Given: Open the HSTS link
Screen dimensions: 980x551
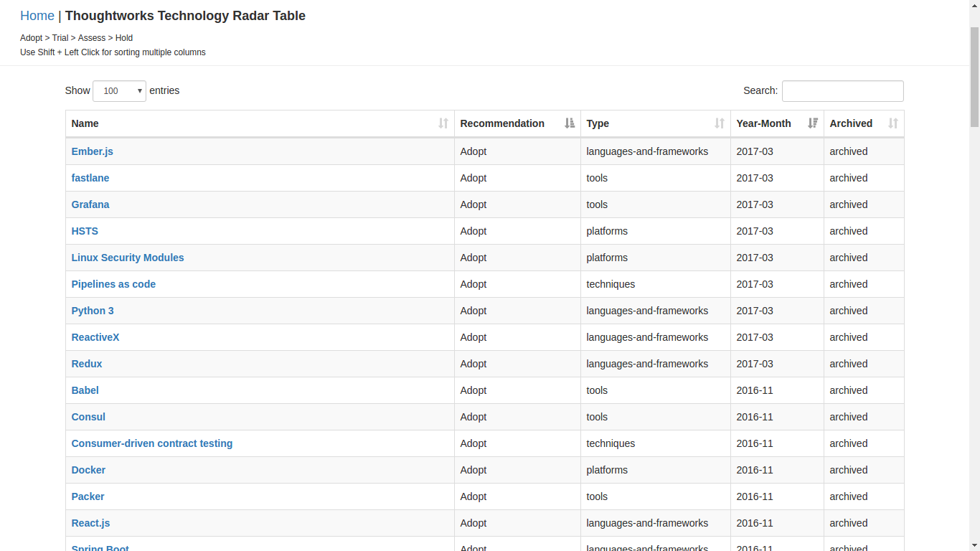Looking at the screenshot, I should (x=85, y=231).
